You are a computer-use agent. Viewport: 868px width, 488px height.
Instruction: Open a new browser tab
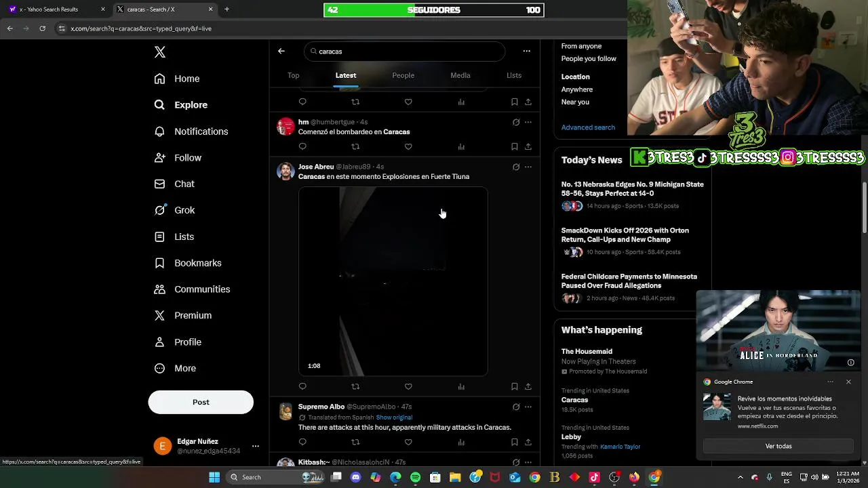pos(226,9)
